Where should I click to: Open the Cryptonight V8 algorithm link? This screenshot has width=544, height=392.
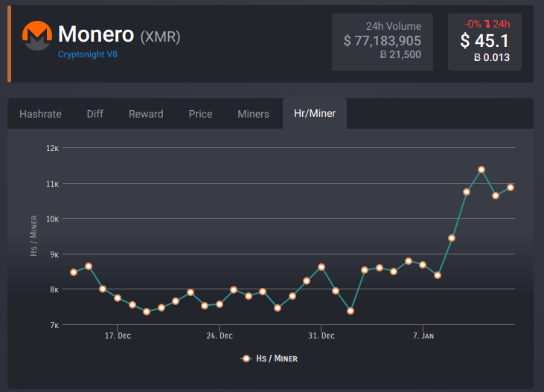pos(87,54)
